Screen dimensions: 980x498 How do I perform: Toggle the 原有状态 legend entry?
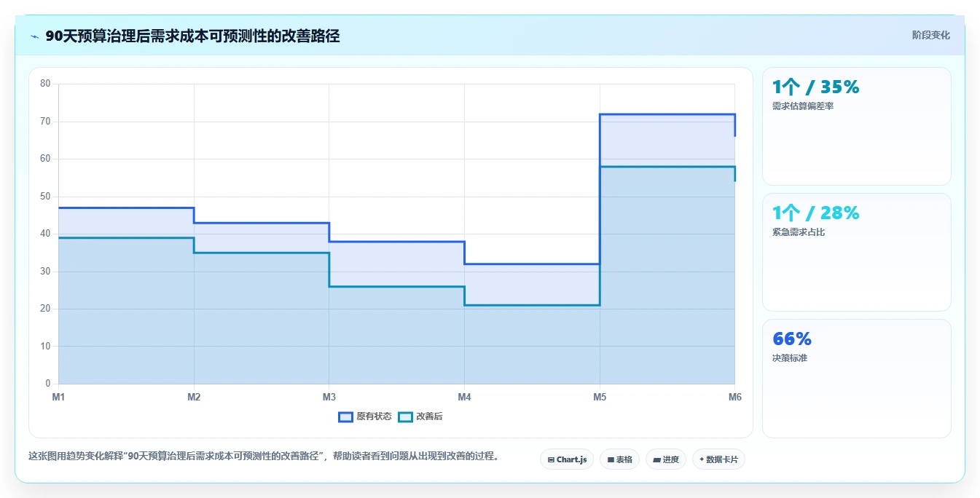[x=365, y=416]
